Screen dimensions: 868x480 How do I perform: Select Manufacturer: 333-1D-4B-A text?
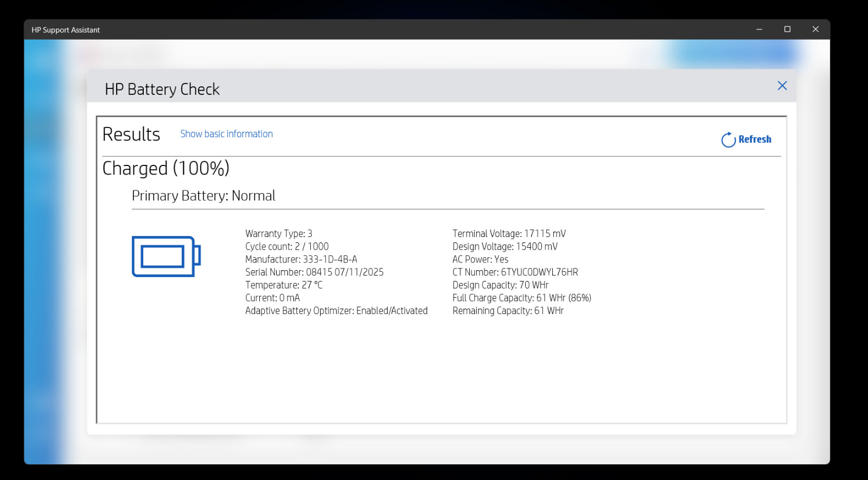click(301, 259)
